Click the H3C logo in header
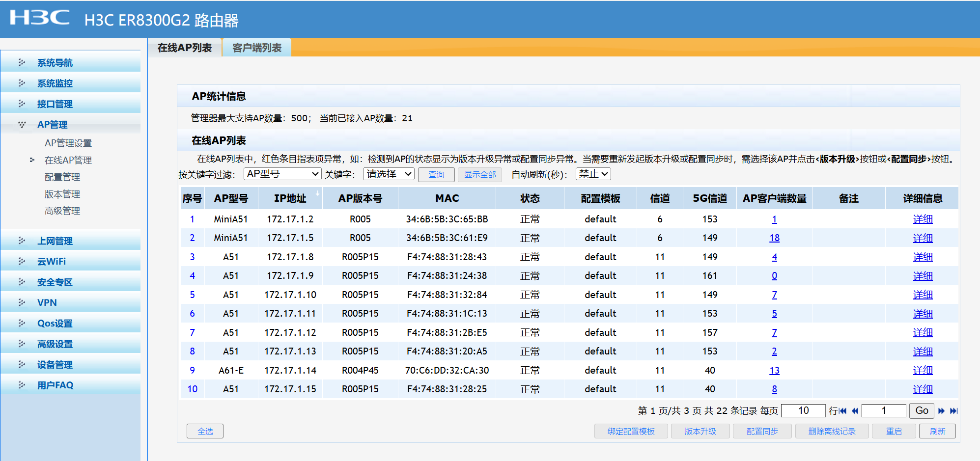The height and width of the screenshot is (461, 980). click(x=40, y=18)
